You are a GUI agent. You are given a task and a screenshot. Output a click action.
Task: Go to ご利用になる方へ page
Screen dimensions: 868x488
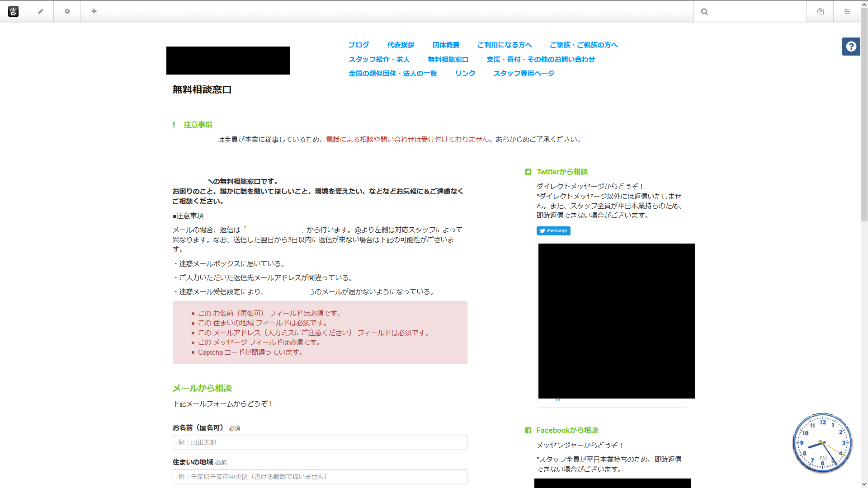[x=505, y=45]
